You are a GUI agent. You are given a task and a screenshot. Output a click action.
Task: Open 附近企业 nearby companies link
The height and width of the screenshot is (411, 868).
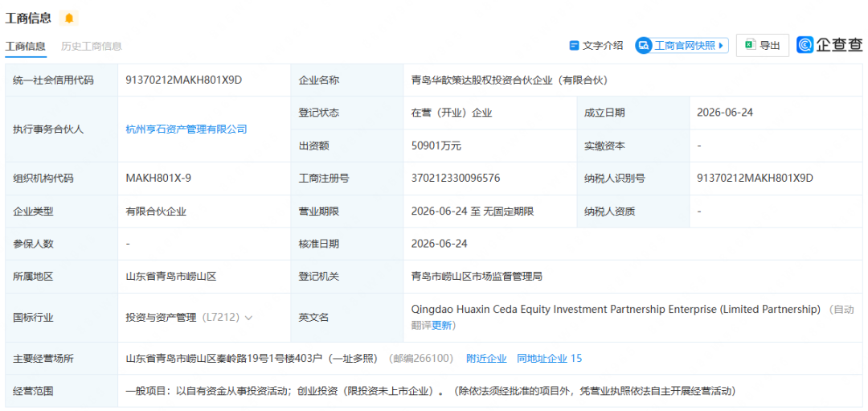click(486, 359)
